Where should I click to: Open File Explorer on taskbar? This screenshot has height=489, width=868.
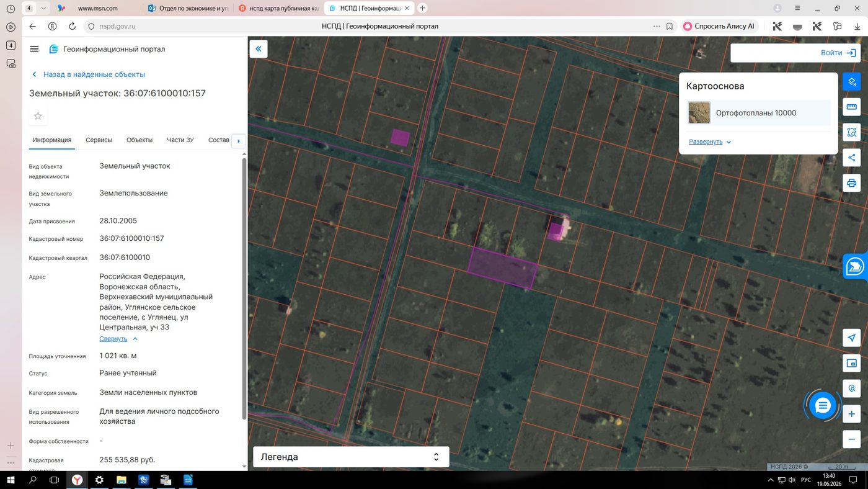(122, 480)
